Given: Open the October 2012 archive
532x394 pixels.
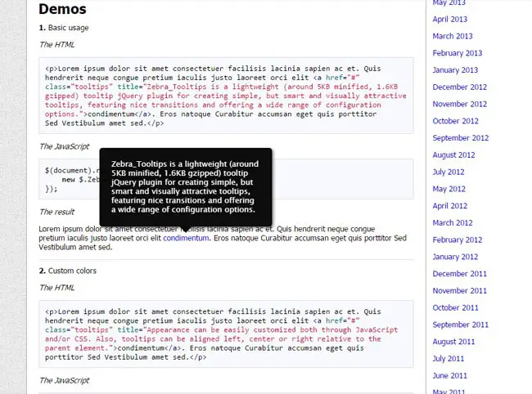Looking at the screenshot, I should (x=456, y=121).
